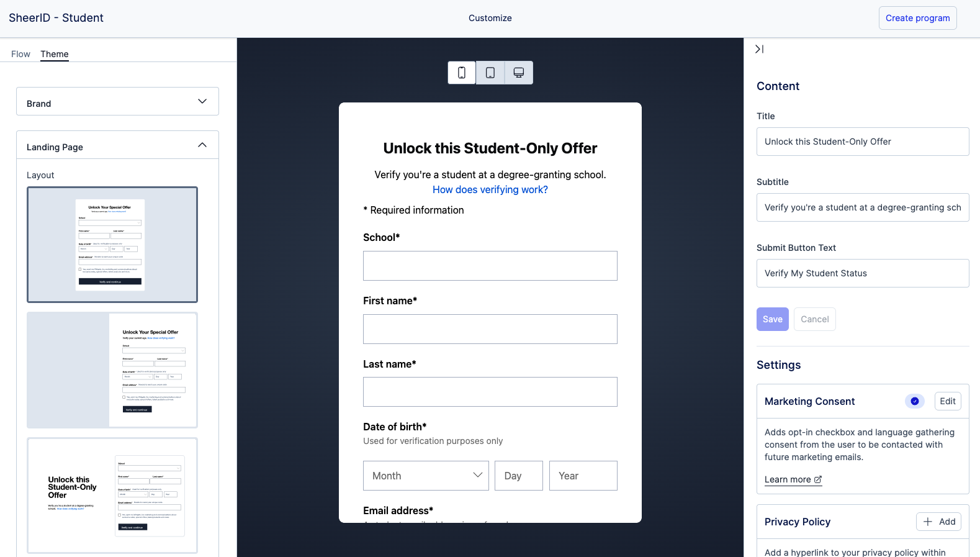Viewport: 980px width, 557px height.
Task: Switch preview to tablet device view
Action: click(x=490, y=73)
